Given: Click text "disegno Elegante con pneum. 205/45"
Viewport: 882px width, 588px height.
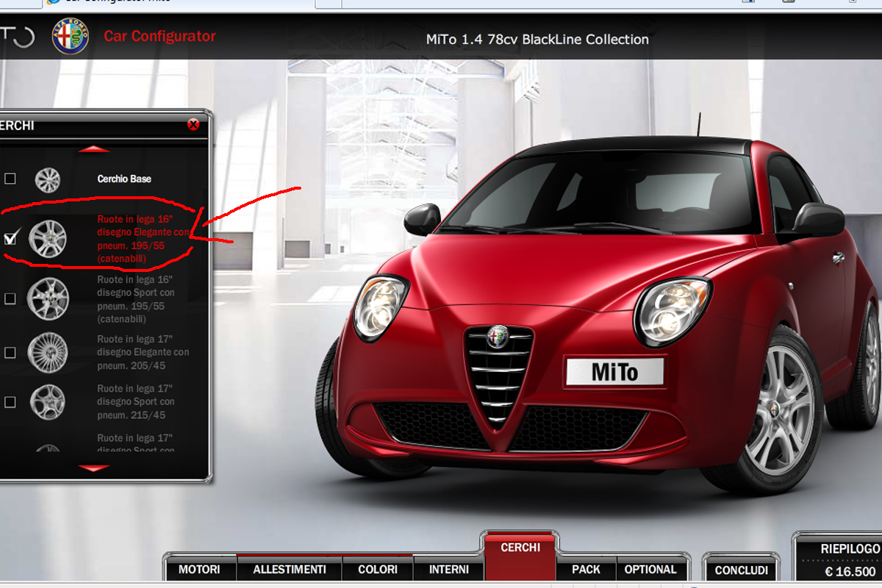Looking at the screenshot, I should pyautogui.click(x=143, y=359).
